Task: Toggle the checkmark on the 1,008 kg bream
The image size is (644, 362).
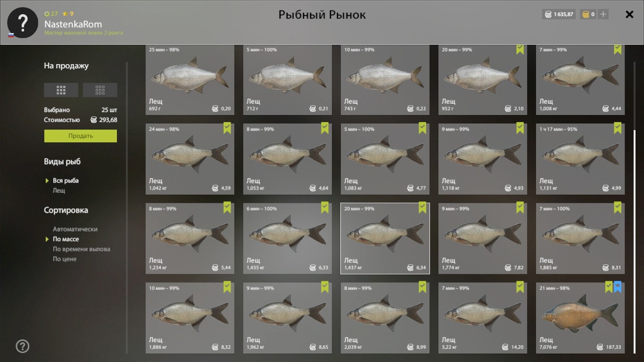Action: tap(618, 49)
